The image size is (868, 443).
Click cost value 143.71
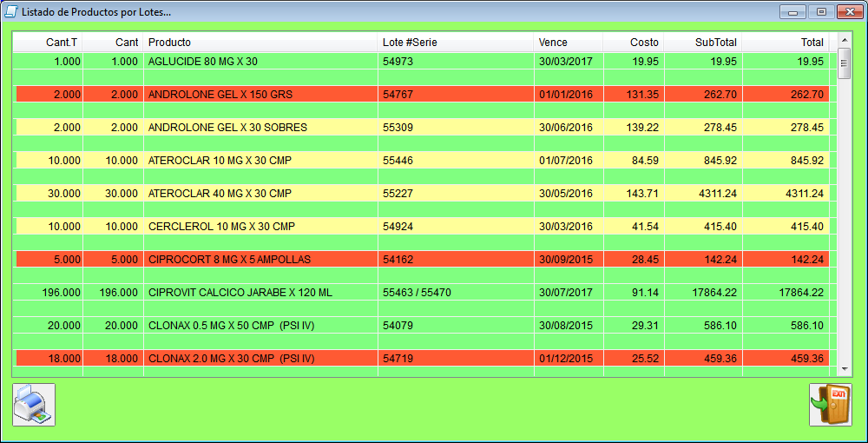[x=642, y=193]
